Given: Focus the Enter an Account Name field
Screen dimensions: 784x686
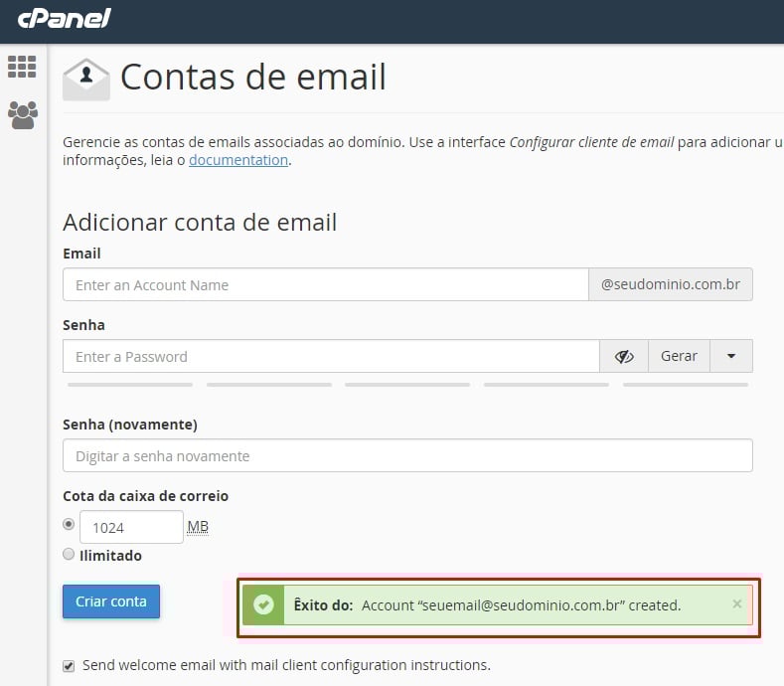Looking at the screenshot, I should coord(326,284).
